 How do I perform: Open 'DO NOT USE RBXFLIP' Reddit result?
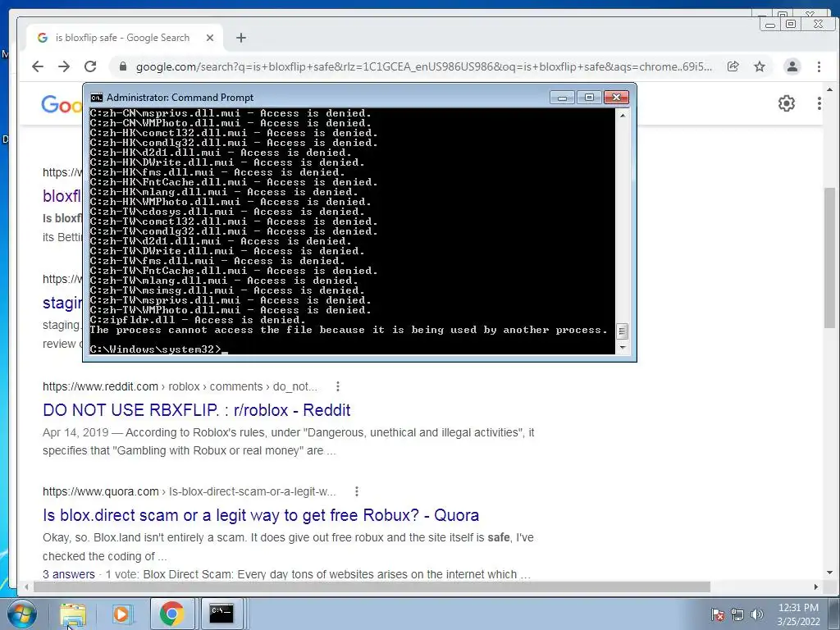pos(197,410)
